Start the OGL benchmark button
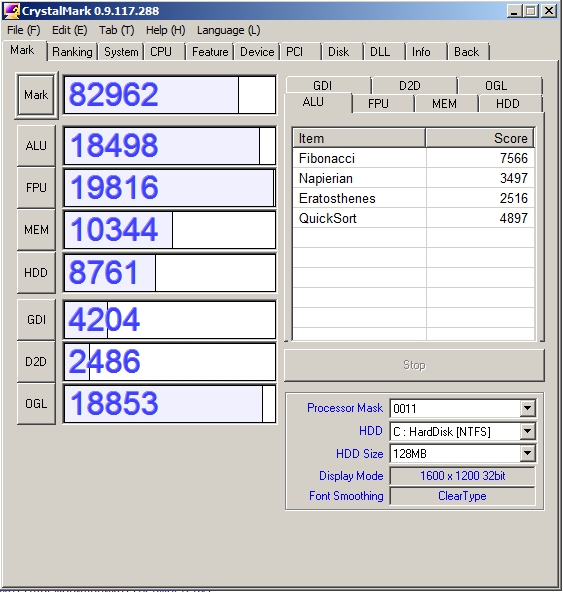Viewport: 563px width, 592px height. 36,404
